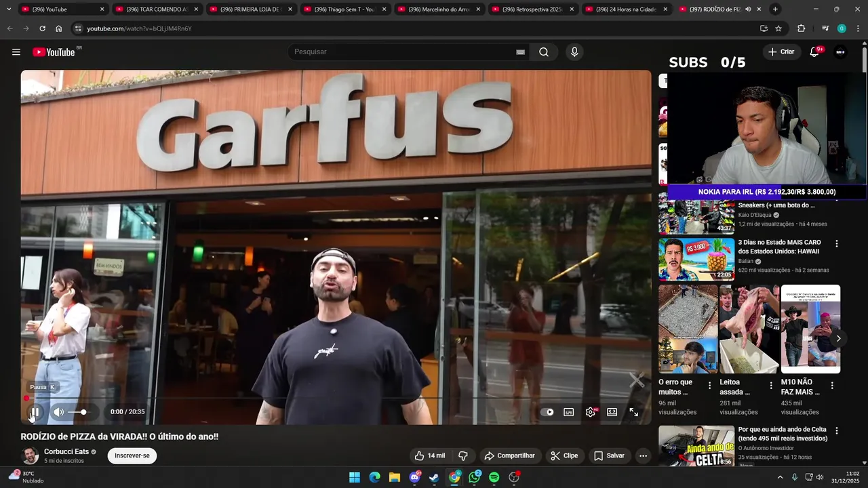Dislike the video
868x488 pixels.
point(463,455)
